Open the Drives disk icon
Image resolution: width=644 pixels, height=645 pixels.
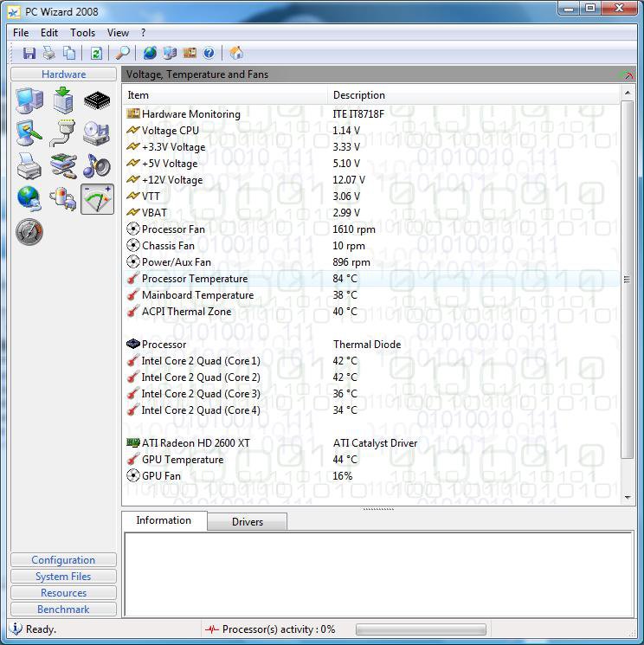click(97, 133)
